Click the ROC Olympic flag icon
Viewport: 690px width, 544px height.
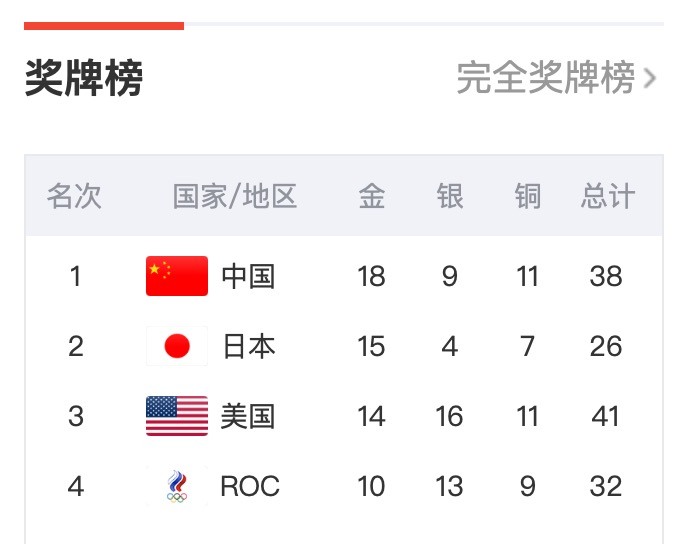click(177, 487)
